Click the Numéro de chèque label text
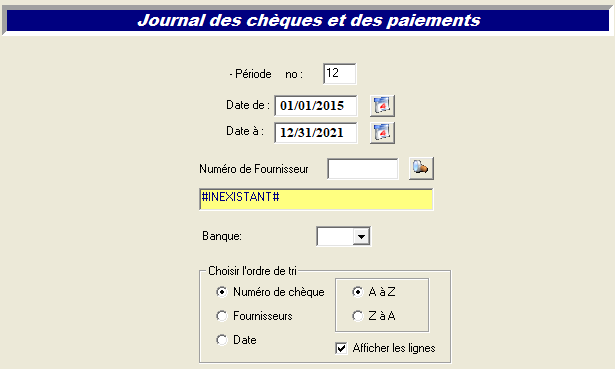This screenshot has height=369, width=615. tap(278, 292)
